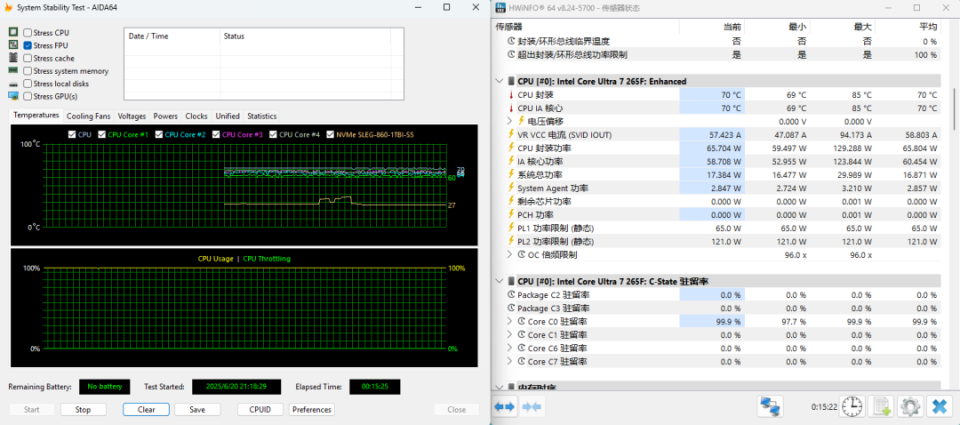Click FPU chip icon beside Stress FPU

point(13,45)
